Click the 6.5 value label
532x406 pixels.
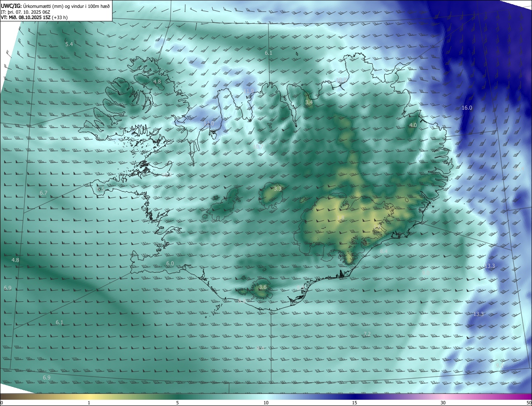(x=100, y=189)
